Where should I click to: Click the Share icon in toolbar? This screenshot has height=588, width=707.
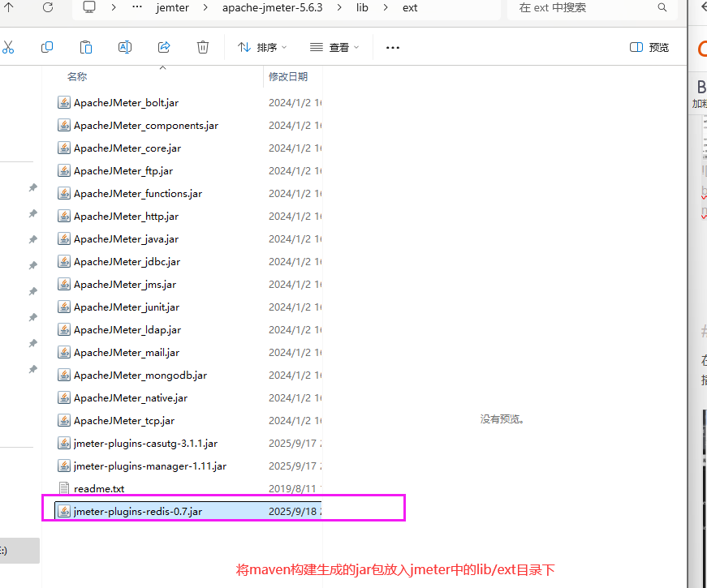pos(164,47)
